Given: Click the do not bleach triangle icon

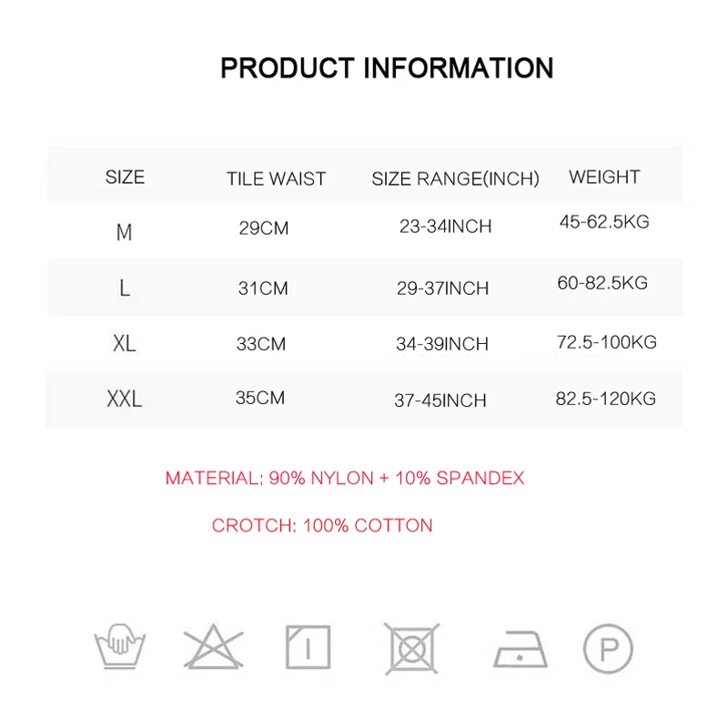Looking at the screenshot, I should click(x=214, y=647).
